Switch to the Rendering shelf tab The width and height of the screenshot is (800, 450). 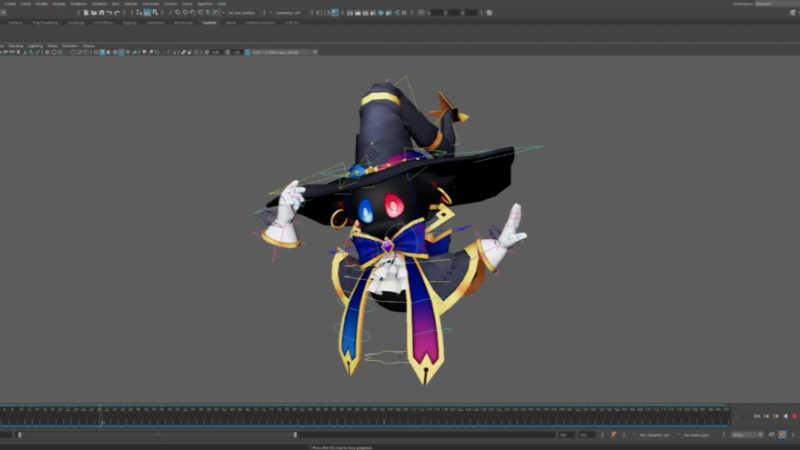click(x=184, y=22)
